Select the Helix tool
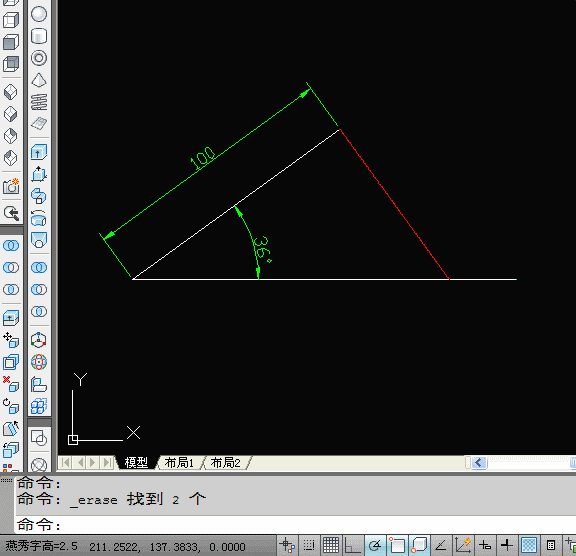The image size is (576, 556). (39, 102)
